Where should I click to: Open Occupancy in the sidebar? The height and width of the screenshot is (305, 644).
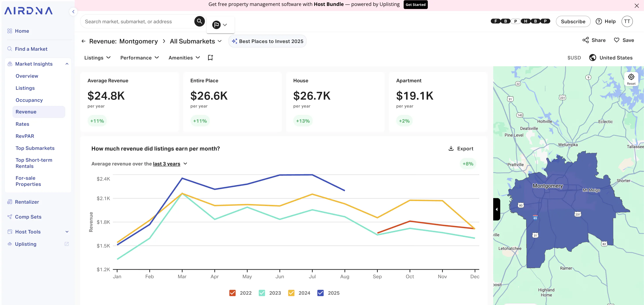tap(29, 100)
